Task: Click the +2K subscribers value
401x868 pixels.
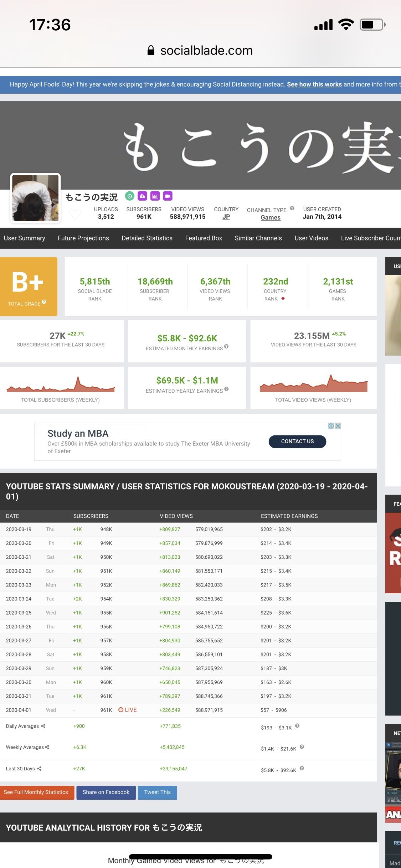Action: tap(77, 599)
